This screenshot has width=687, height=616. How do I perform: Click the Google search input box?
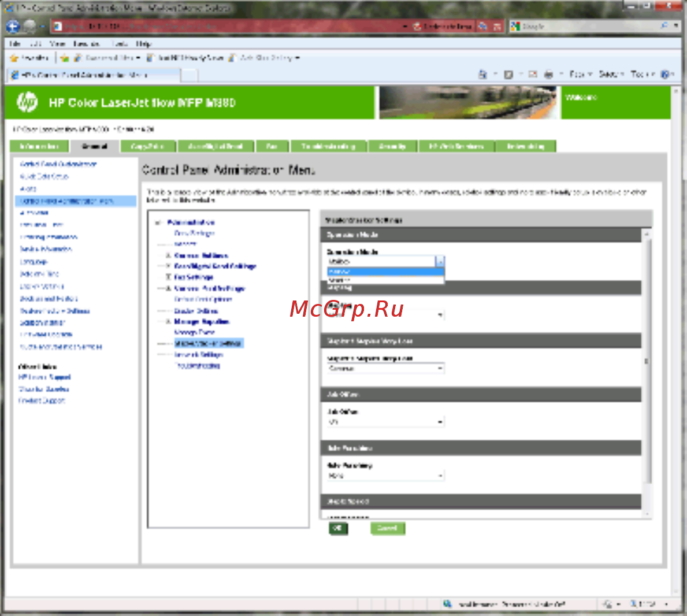pyautogui.click(x=589, y=26)
